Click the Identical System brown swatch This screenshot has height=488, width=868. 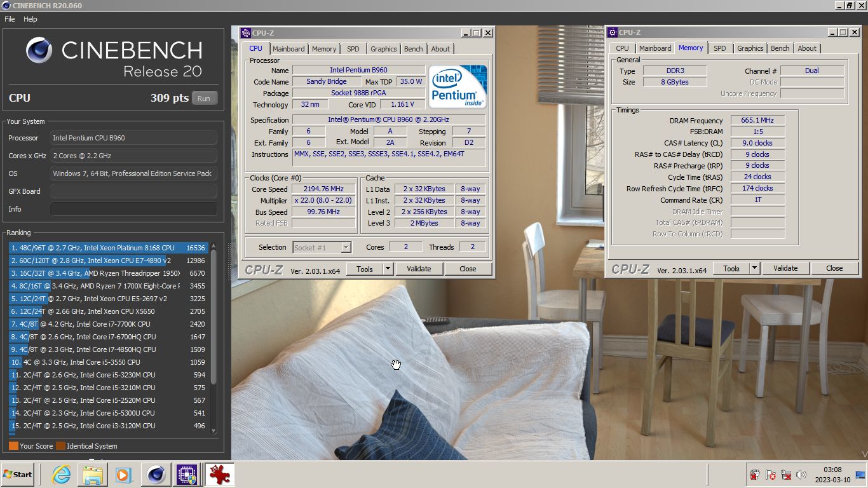(x=60, y=446)
